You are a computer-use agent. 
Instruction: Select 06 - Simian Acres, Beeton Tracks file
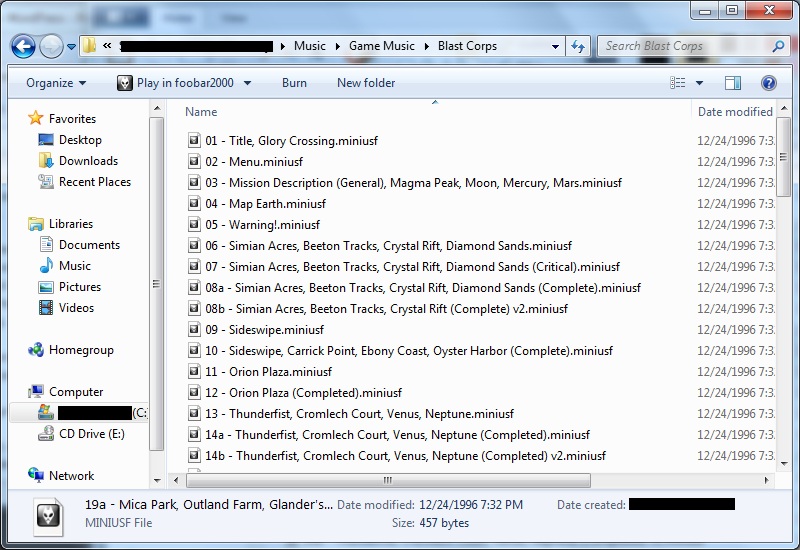388,246
